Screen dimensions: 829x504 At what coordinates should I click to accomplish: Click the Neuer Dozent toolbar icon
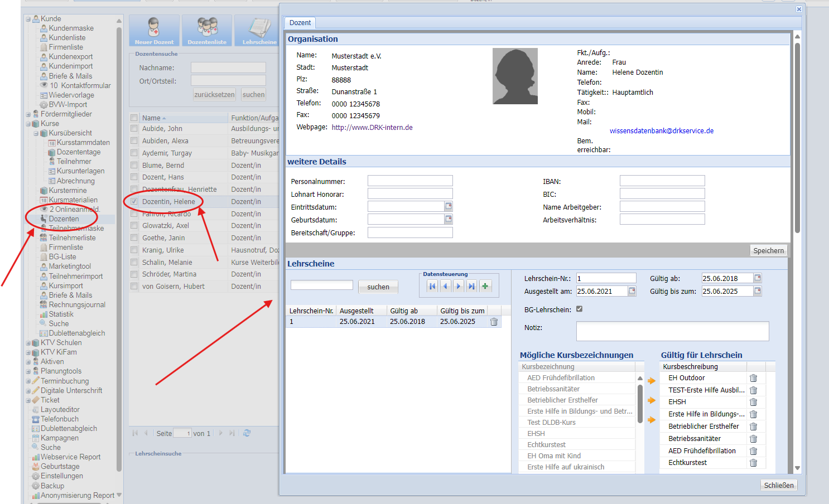(x=154, y=30)
